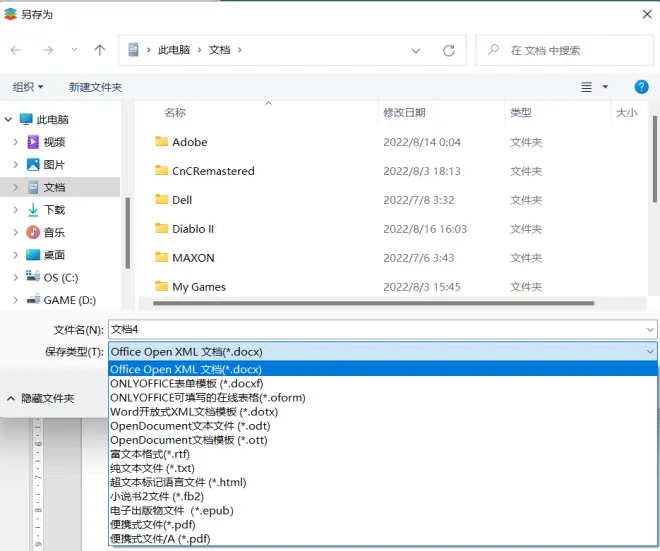Go forward with the right arrow
This screenshot has width=660, height=551.
click(x=48, y=50)
